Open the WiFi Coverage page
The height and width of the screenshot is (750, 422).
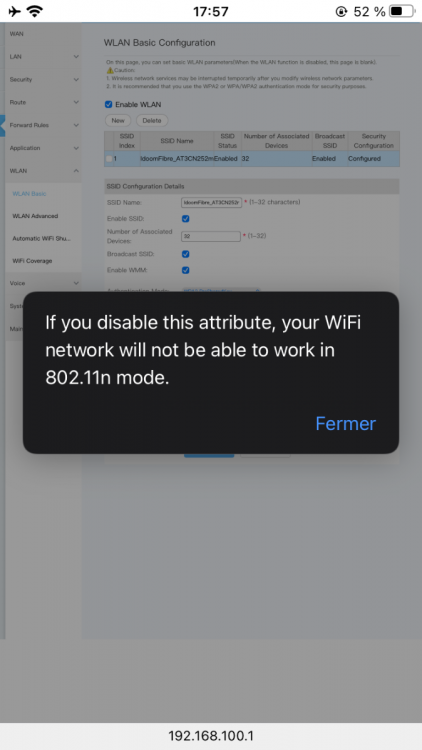tap(32, 261)
